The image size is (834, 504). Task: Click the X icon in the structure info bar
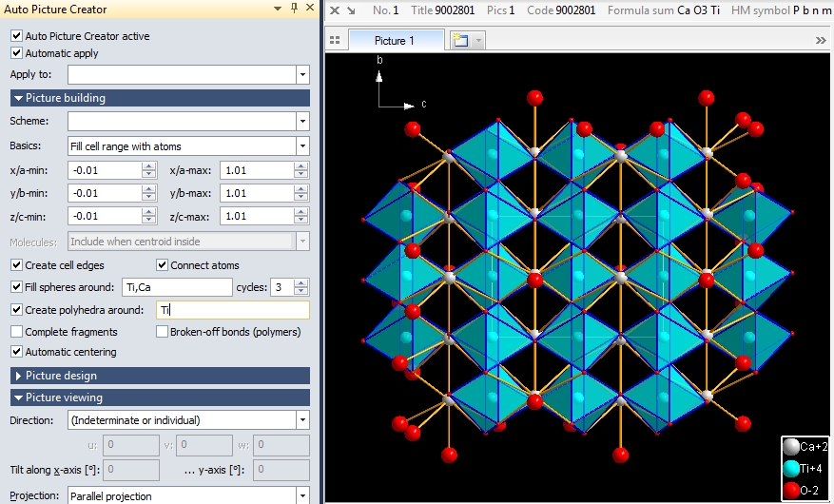pos(333,10)
